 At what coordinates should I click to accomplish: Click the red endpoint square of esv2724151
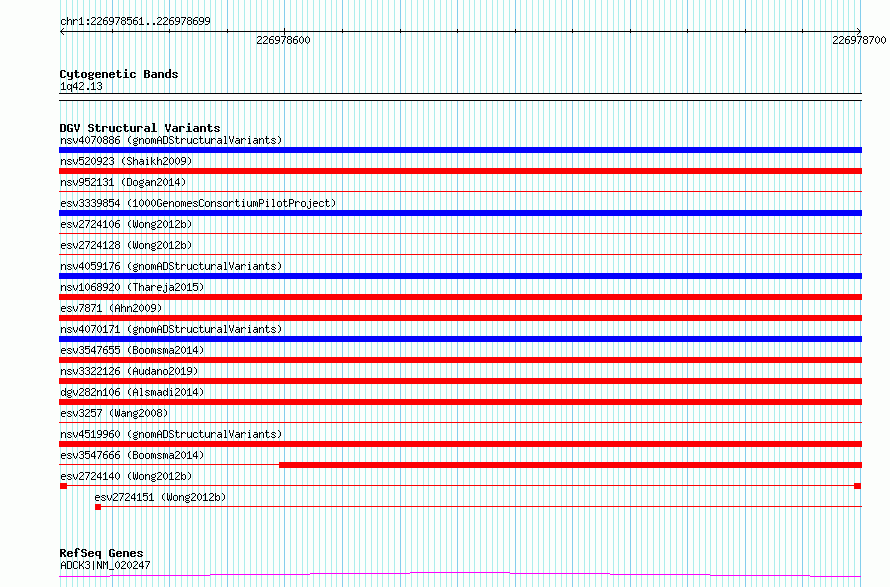point(98,507)
